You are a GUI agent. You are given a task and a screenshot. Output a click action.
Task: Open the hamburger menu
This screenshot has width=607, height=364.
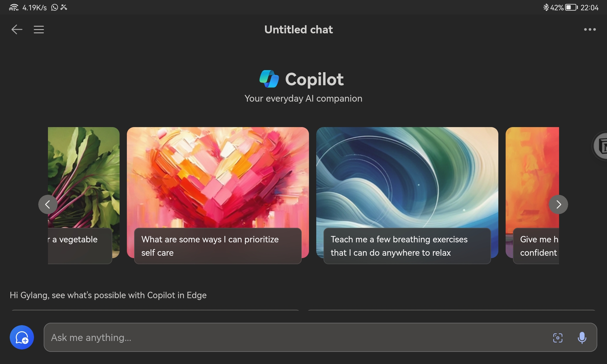tap(39, 29)
